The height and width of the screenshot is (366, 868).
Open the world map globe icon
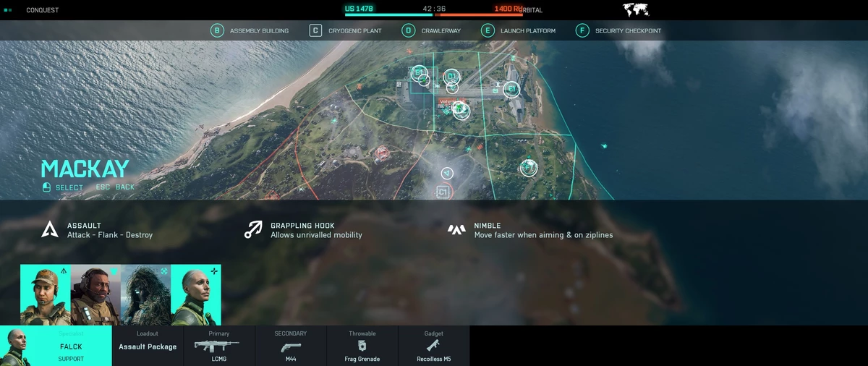point(636,10)
